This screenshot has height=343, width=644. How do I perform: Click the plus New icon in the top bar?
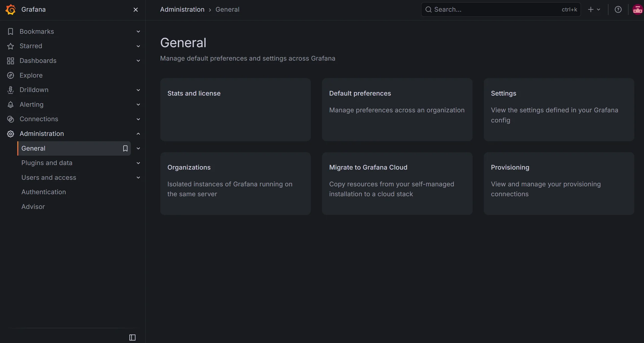point(591,9)
